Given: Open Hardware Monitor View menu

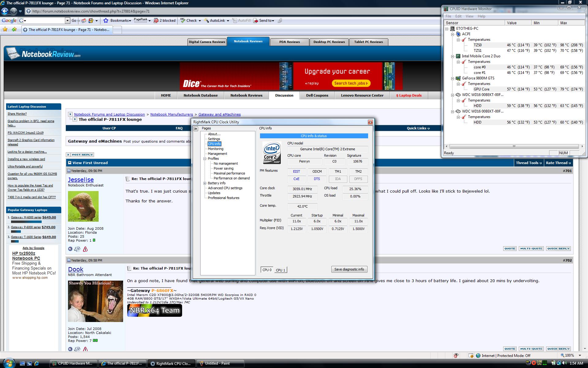Looking at the screenshot, I should click(x=469, y=16).
